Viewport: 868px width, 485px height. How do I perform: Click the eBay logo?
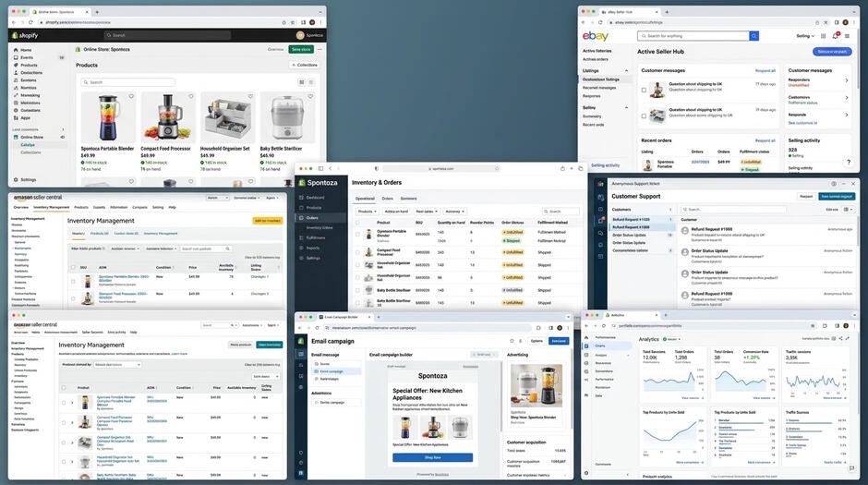click(x=595, y=36)
